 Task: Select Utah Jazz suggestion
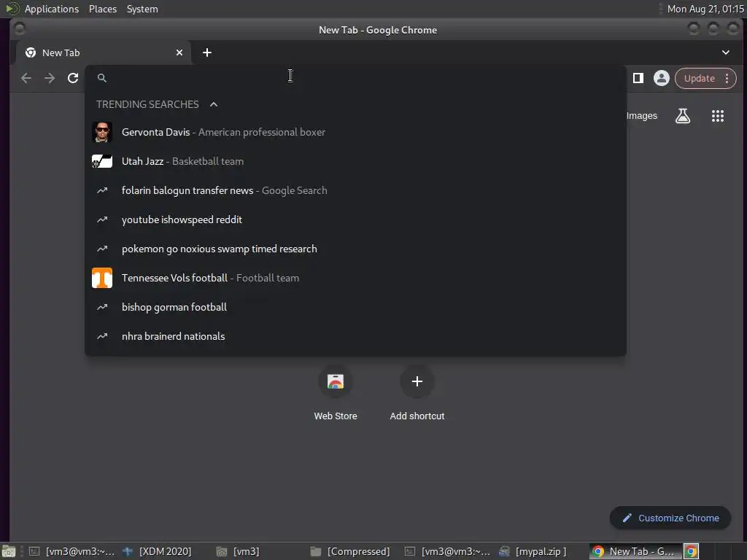tap(355, 161)
